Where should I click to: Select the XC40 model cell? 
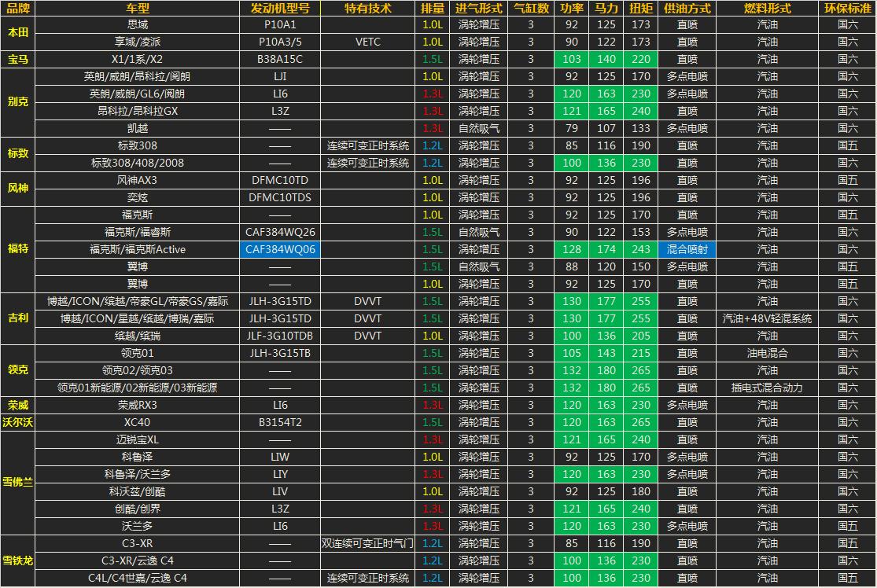point(137,423)
